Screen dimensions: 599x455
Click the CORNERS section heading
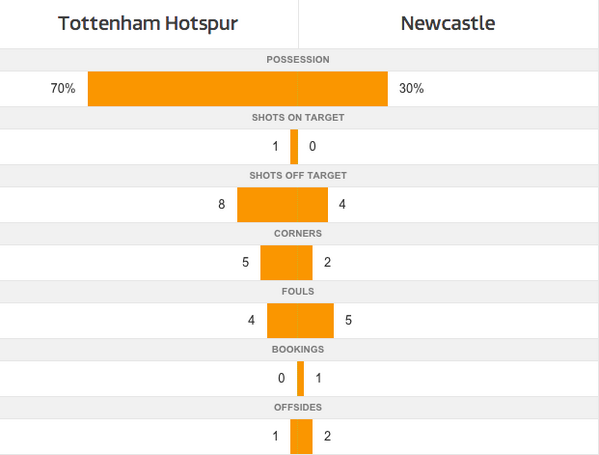click(298, 233)
